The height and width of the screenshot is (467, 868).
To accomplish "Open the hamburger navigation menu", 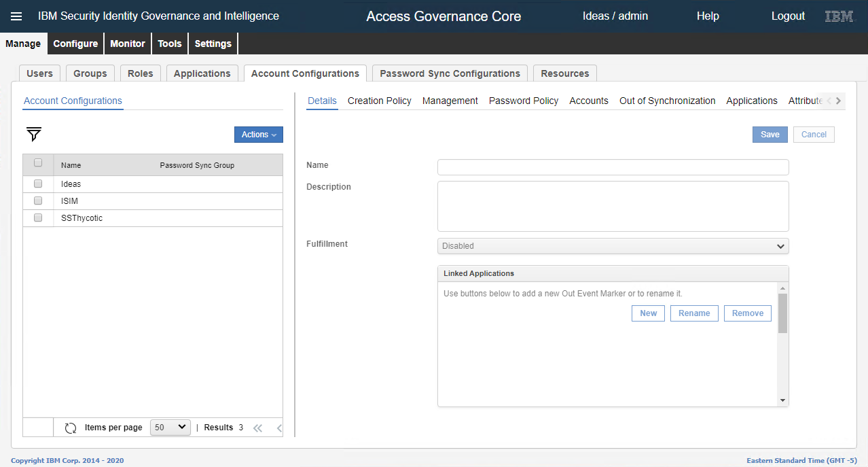I will tap(16, 16).
